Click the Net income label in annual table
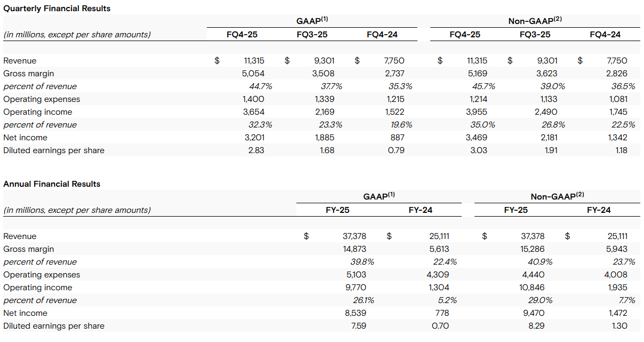 tap(25, 313)
